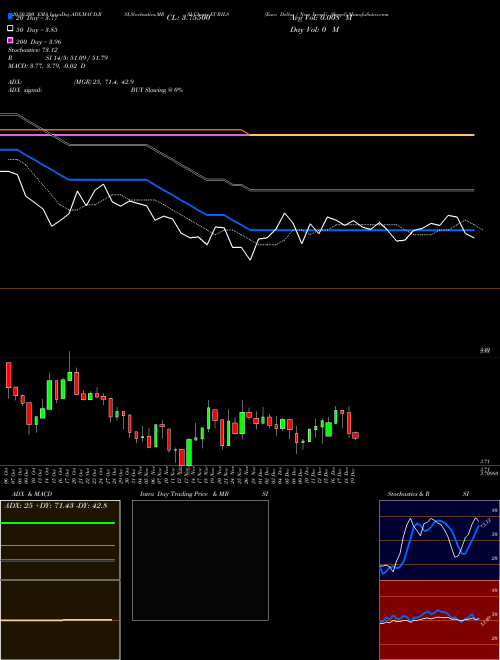Click the 73.12 label in stochastics panel

(x=484, y=524)
